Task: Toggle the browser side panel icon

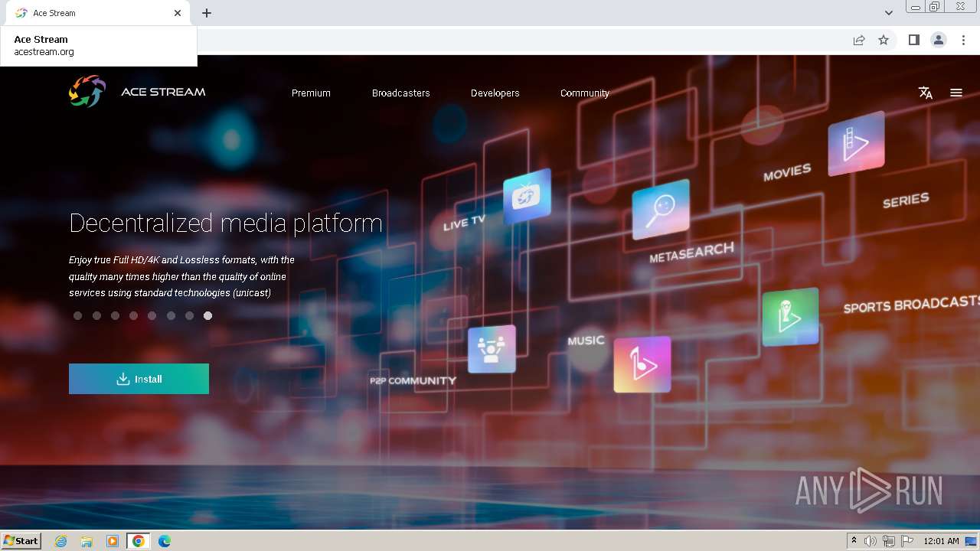Action: (x=913, y=40)
